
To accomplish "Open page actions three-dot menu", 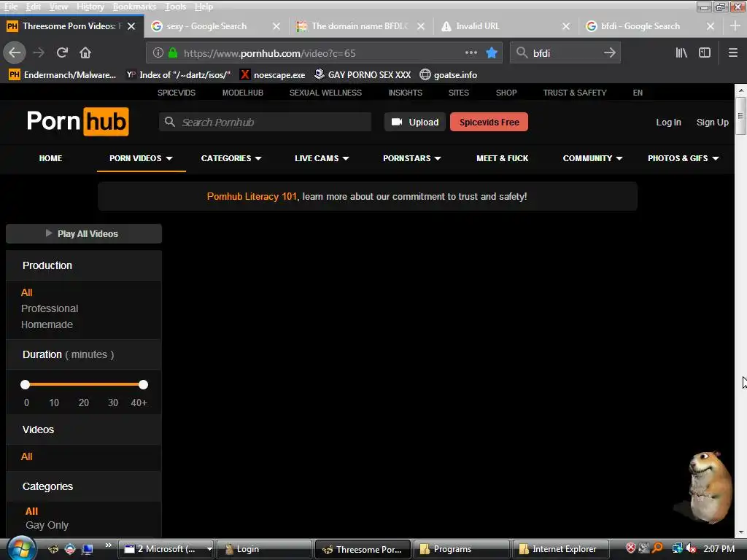I will 471,52.
